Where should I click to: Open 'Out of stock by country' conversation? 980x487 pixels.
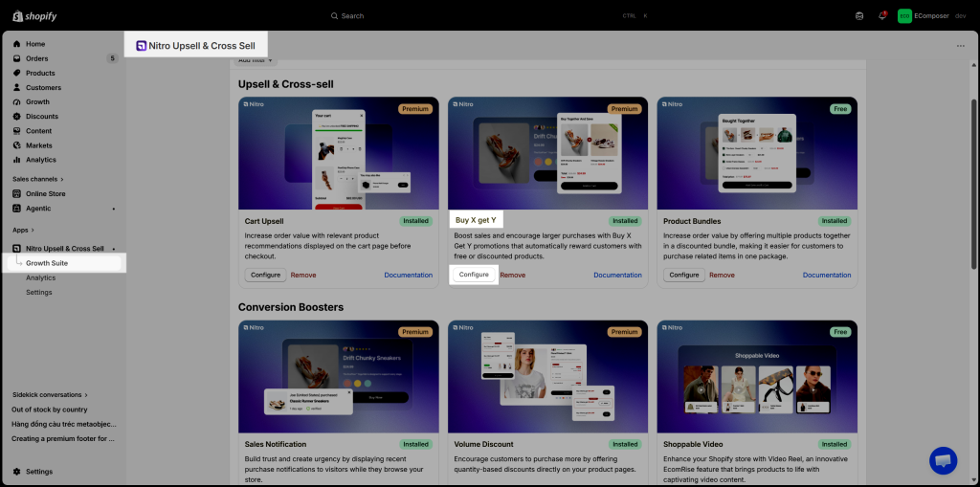pos(50,410)
